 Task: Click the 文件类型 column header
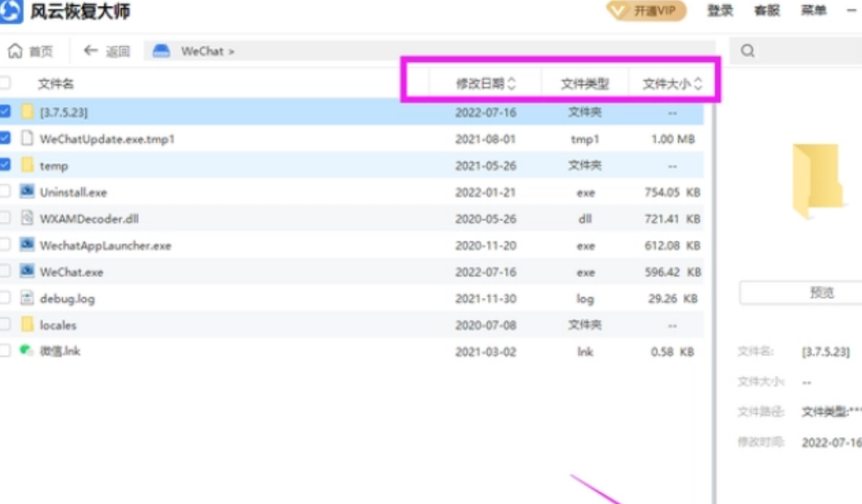(x=585, y=84)
